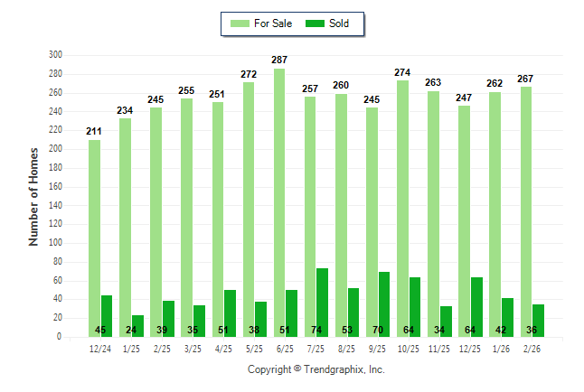Click the 4/25 x-axis label
This screenshot has width=584, height=392.
pos(224,350)
